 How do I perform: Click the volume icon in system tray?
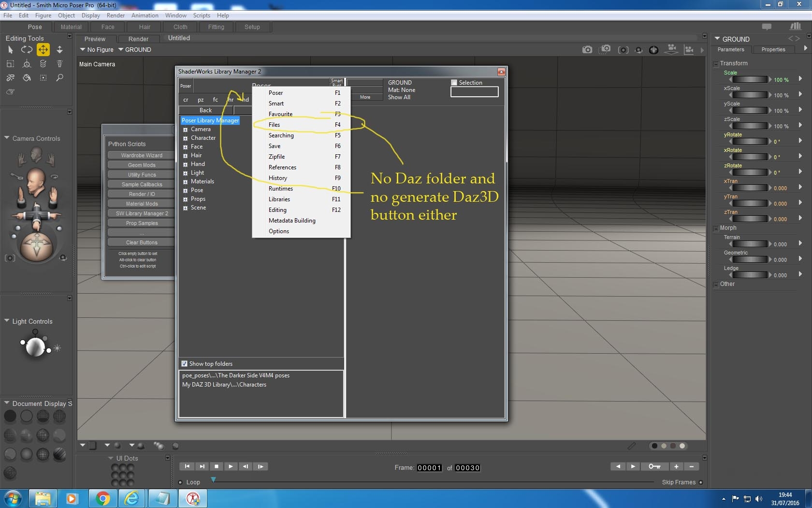coord(758,499)
